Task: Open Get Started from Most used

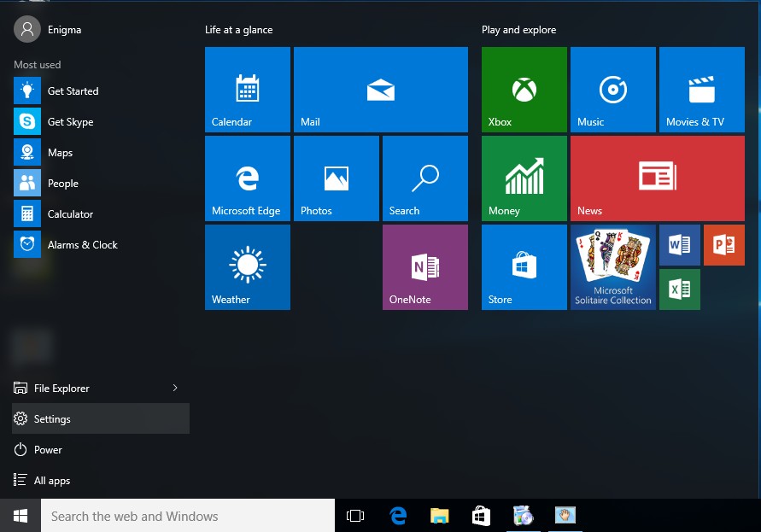Action: coord(101,91)
